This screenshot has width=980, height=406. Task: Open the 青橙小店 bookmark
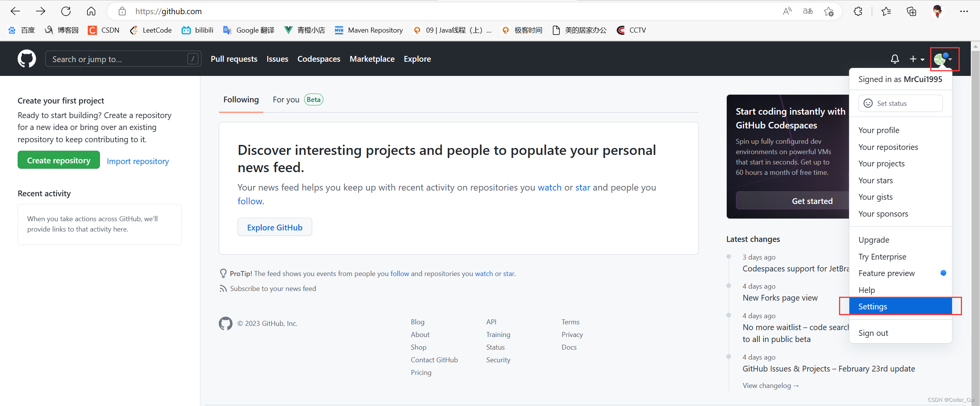click(305, 30)
